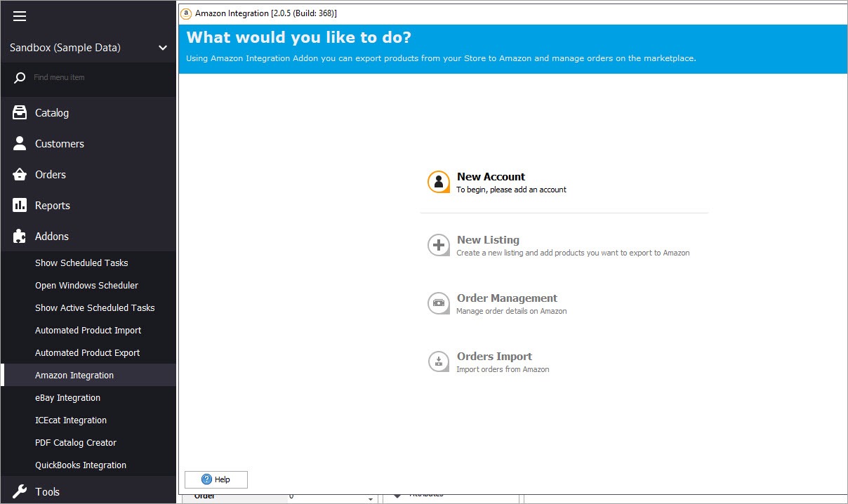Click the Addons puzzle piece icon
848x504 pixels.
(x=20, y=236)
